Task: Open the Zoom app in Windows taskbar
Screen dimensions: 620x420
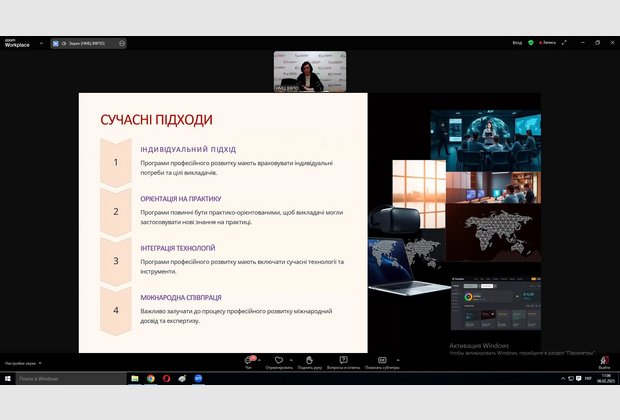Action: (198, 379)
